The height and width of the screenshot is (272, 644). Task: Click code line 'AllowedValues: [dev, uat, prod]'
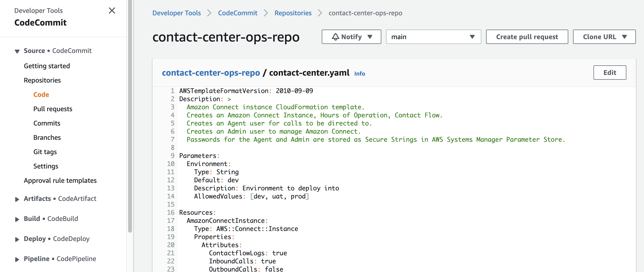pyautogui.click(x=251, y=196)
